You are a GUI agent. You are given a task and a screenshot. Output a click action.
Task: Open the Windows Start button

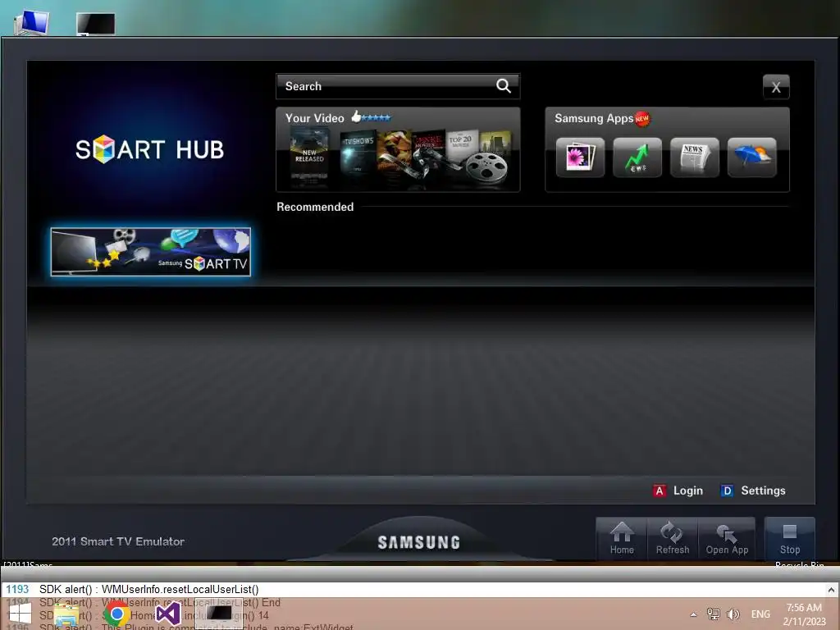click(20, 614)
